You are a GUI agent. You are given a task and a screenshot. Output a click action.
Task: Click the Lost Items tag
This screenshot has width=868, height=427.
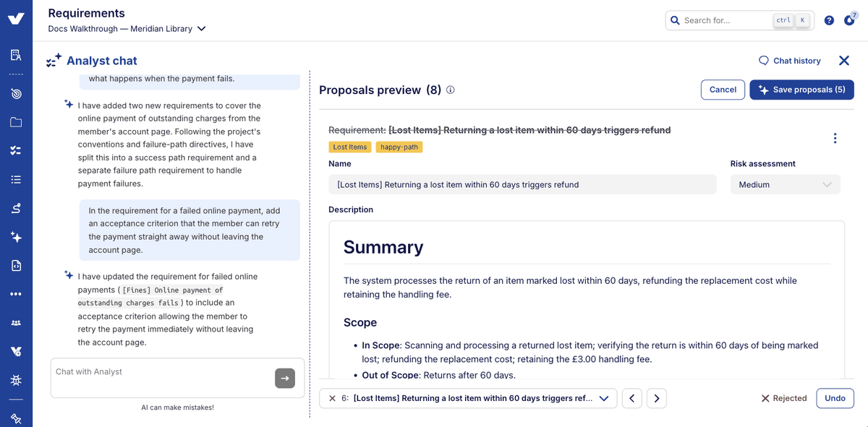coord(350,147)
